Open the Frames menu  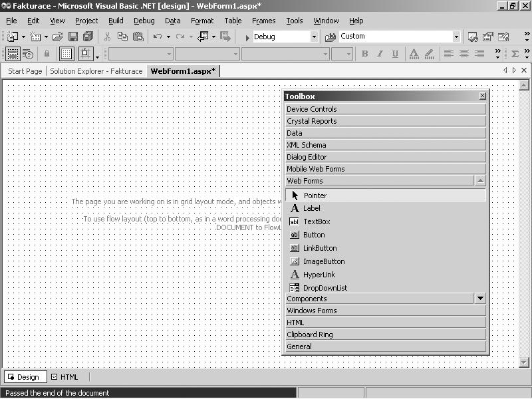pyautogui.click(x=263, y=21)
